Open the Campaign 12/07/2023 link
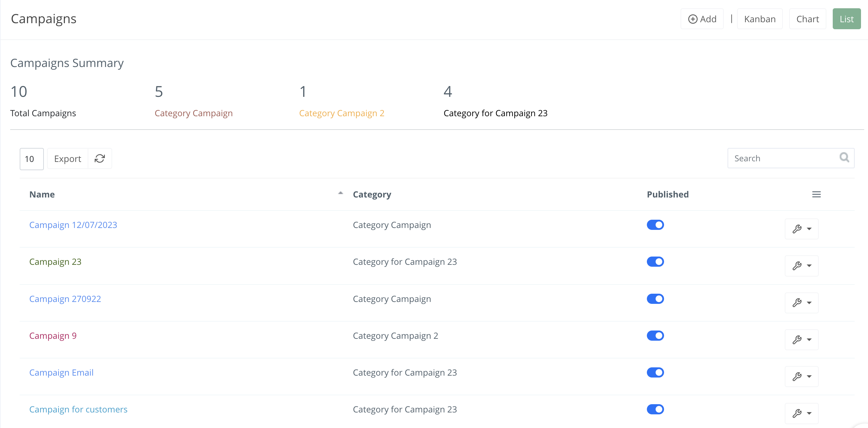This screenshot has width=868, height=428. pyautogui.click(x=73, y=224)
